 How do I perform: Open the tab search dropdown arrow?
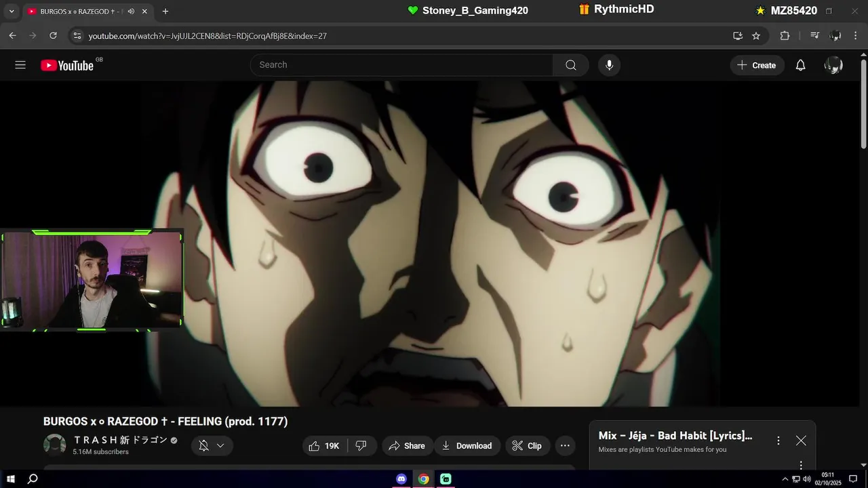tap(11, 12)
